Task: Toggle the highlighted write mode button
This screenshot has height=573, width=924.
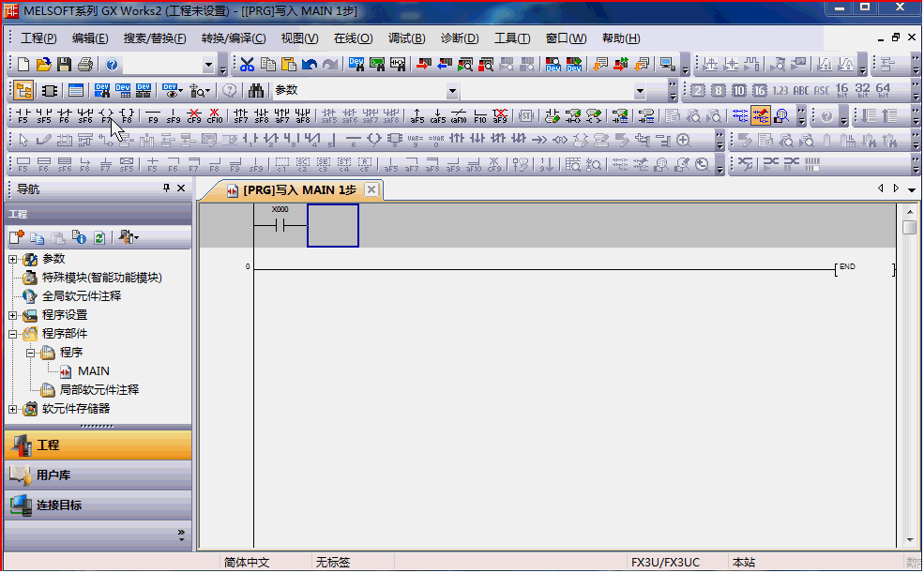Action: pos(760,115)
